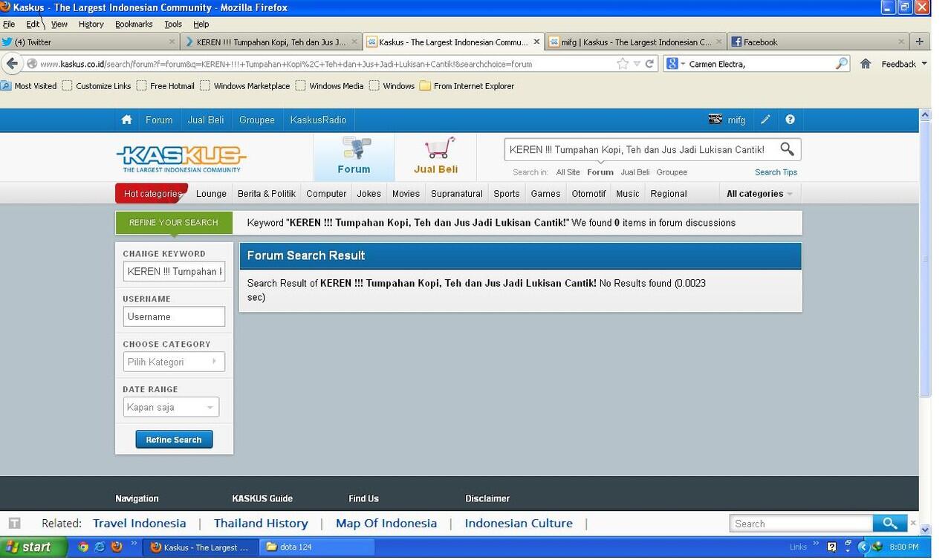Click the Firefox back arrow button

(11, 64)
